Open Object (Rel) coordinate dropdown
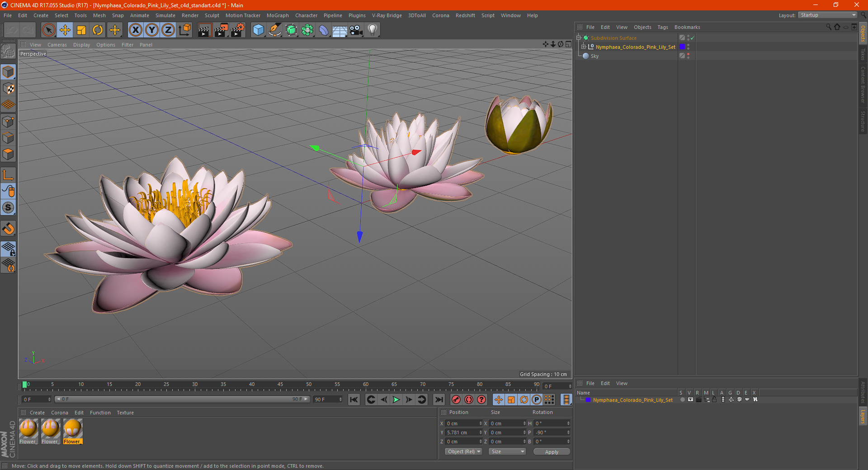Viewport: 868px width, 470px height. [463, 451]
